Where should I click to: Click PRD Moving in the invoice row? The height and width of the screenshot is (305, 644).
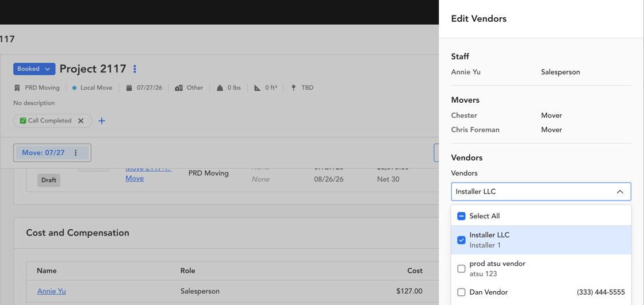coord(208,173)
